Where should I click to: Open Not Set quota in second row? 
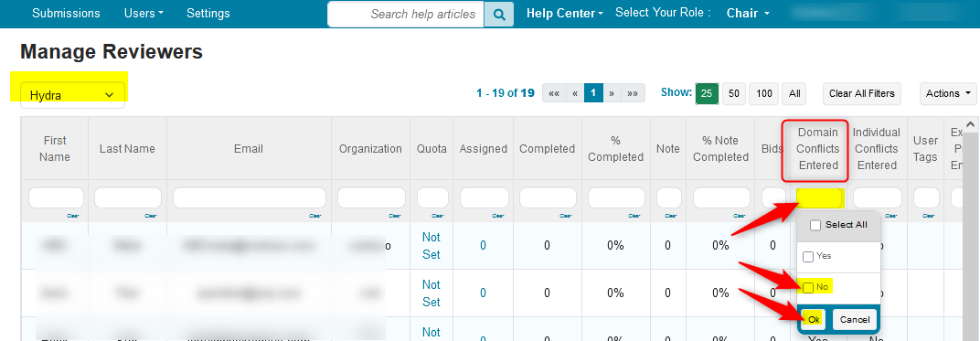point(431,293)
